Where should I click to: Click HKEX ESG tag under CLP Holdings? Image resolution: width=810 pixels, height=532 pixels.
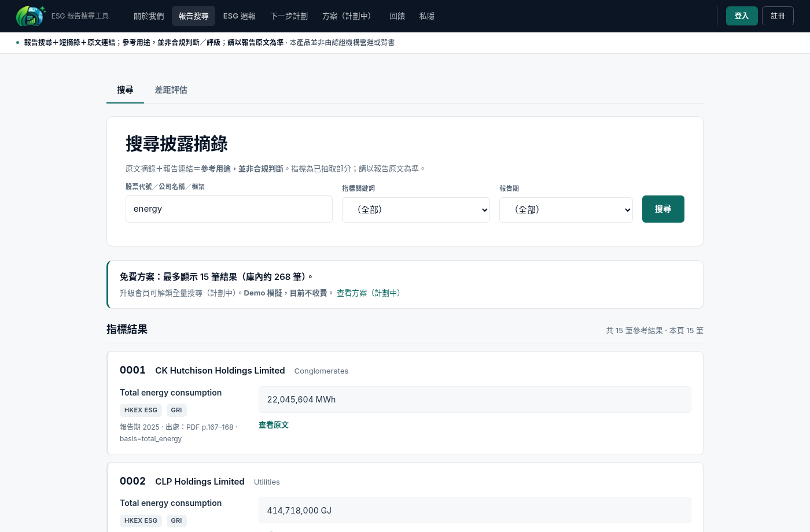point(141,520)
